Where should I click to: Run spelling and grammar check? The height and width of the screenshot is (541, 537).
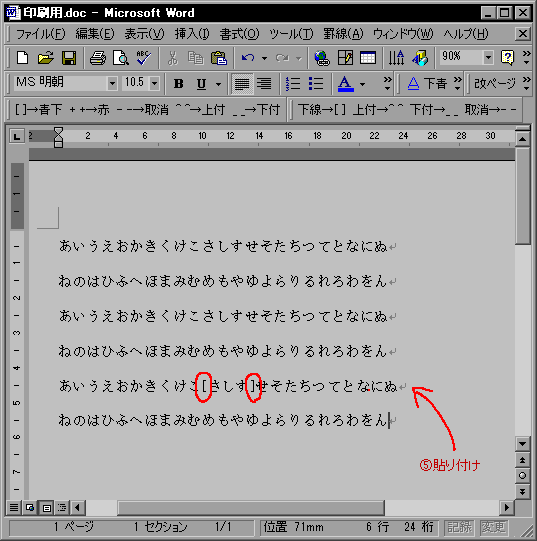tap(144, 58)
